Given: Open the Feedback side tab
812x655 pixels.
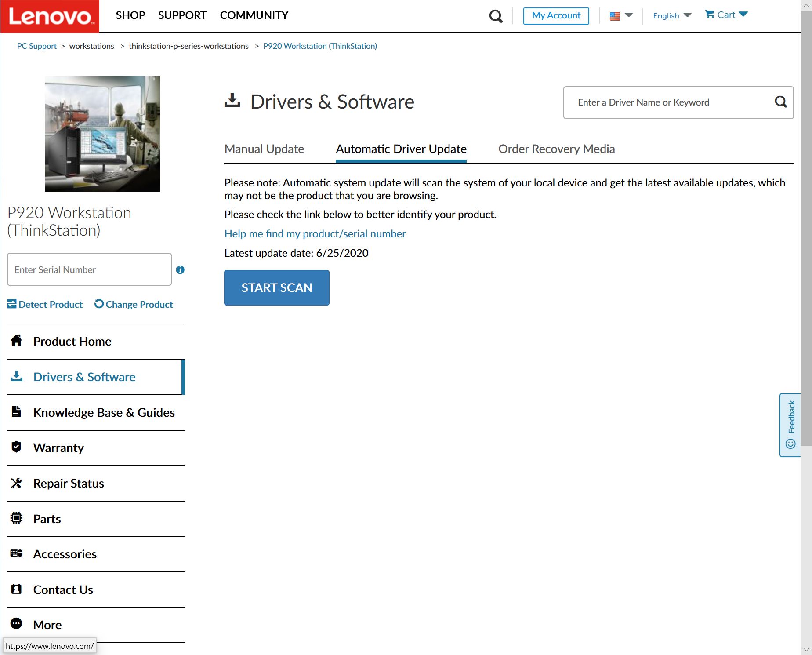Looking at the screenshot, I should (x=790, y=425).
